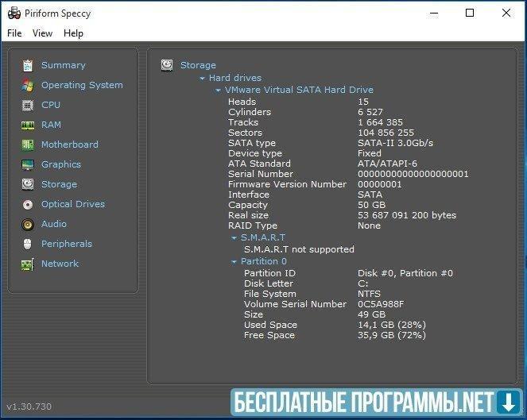Collapse the Partition 0 section arrow
527x420 pixels.
tap(234, 261)
